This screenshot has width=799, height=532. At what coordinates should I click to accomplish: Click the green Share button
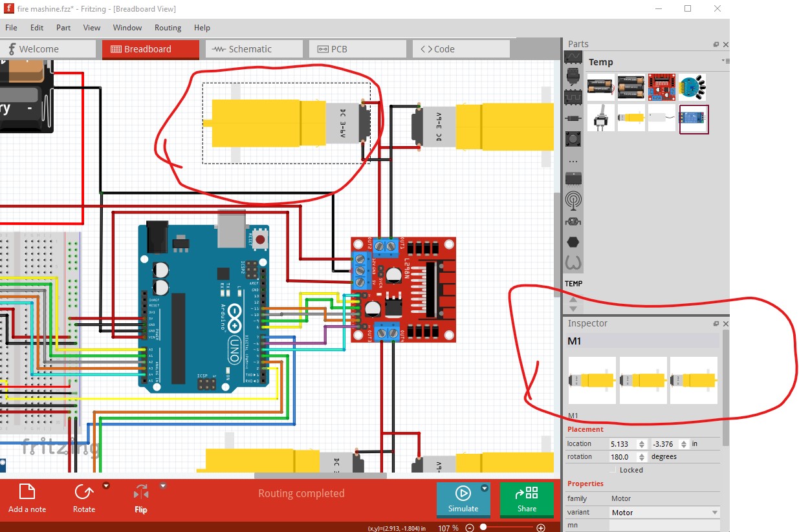tap(527, 499)
